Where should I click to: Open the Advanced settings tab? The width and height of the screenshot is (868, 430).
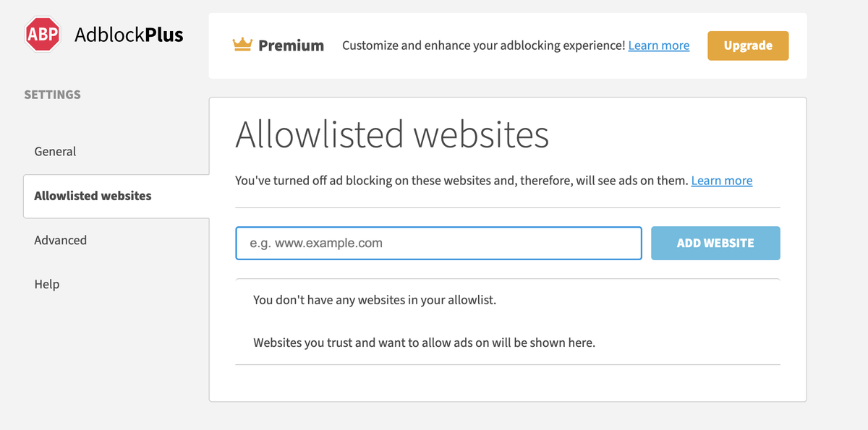tap(60, 240)
